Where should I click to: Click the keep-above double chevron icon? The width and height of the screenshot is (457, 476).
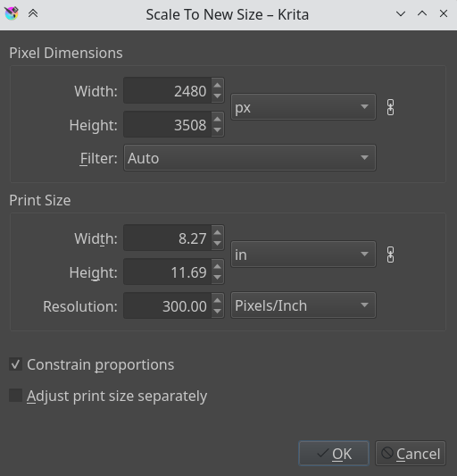[33, 13]
